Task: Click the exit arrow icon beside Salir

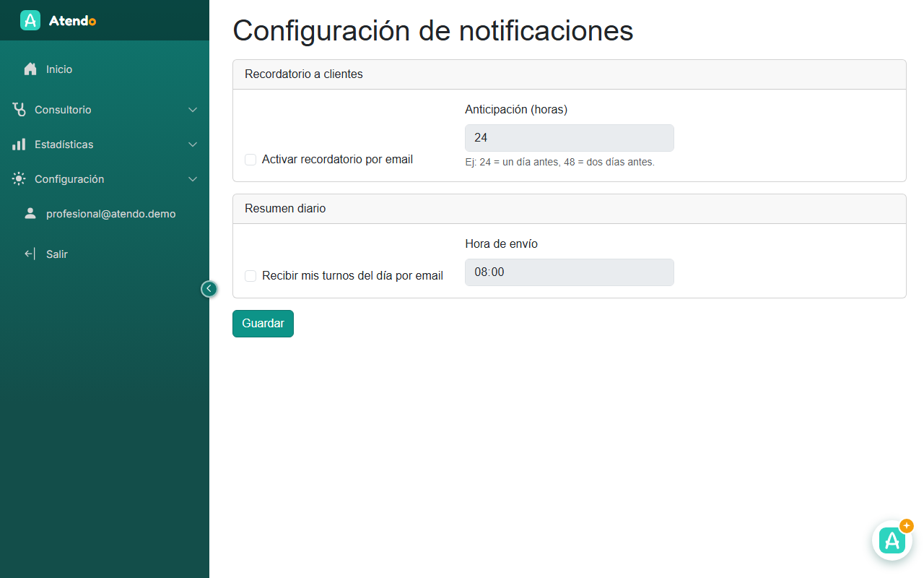Action: pos(30,254)
